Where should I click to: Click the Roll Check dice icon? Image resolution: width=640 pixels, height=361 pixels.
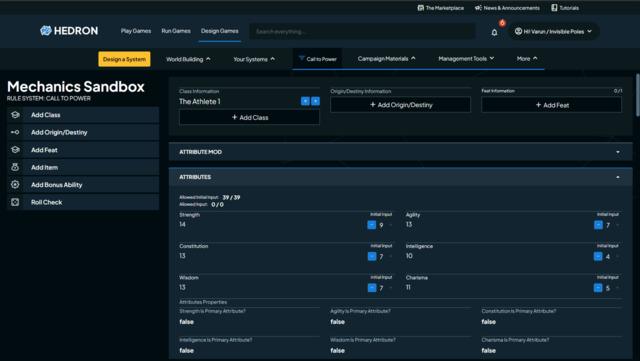coord(15,202)
